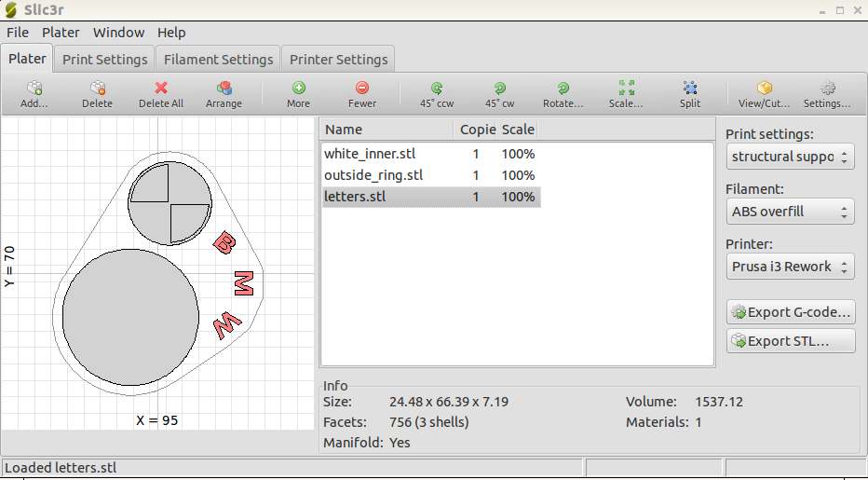Screen dimensions: 868x480
Task: Click the Arrange toolbar icon
Action: pyautogui.click(x=224, y=88)
